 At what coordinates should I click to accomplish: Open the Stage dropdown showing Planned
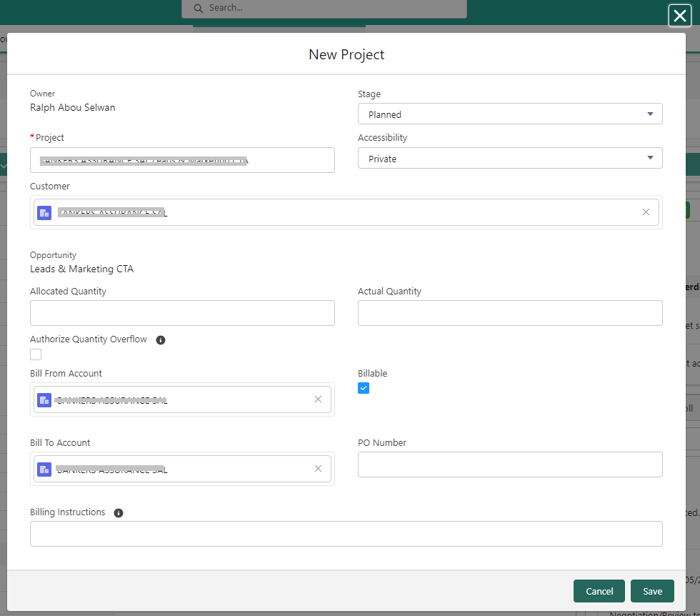coord(510,114)
